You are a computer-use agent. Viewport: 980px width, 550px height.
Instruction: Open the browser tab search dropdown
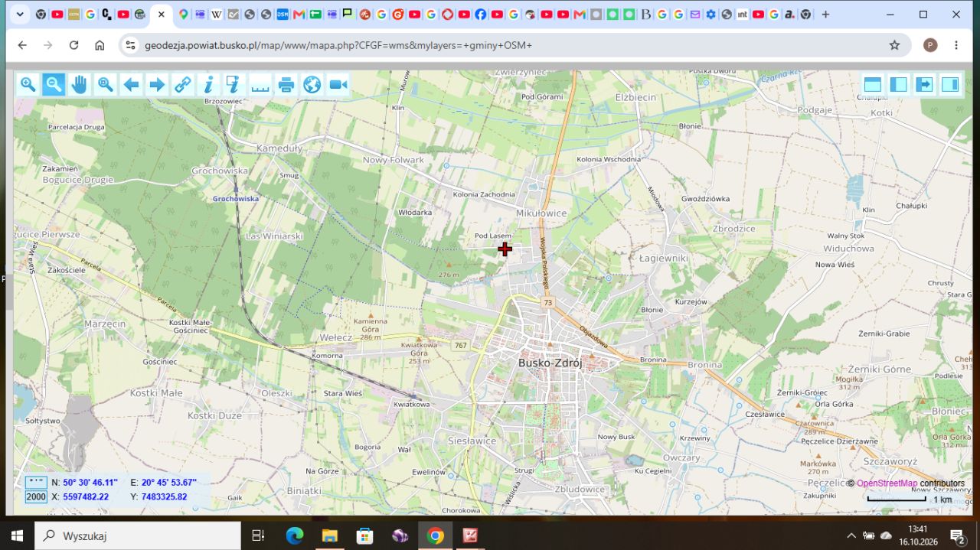[x=19, y=14]
